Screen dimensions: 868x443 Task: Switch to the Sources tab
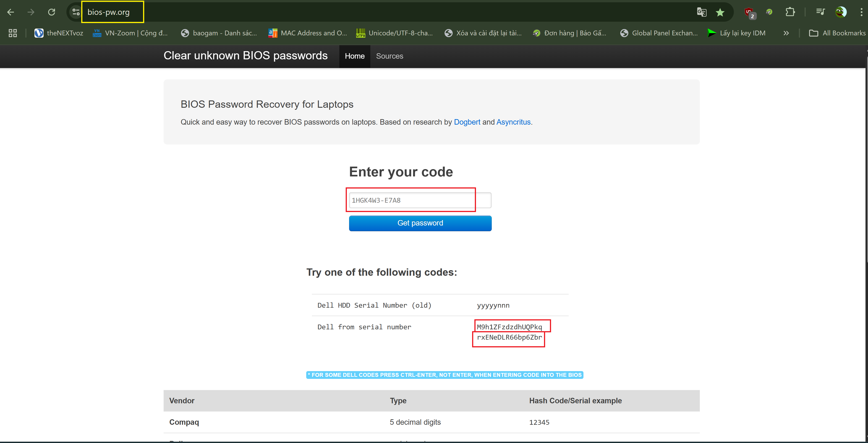389,56
